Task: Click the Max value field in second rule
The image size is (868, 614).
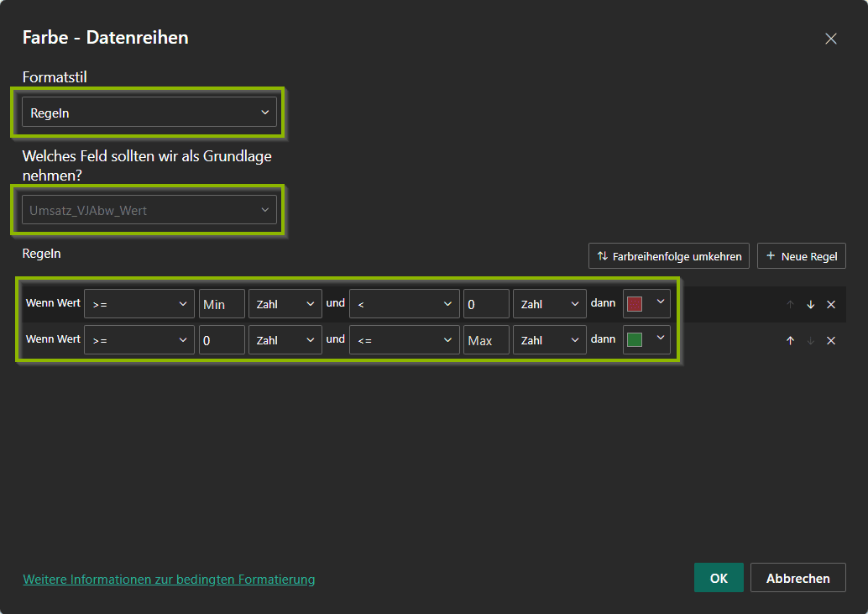Action: point(486,340)
